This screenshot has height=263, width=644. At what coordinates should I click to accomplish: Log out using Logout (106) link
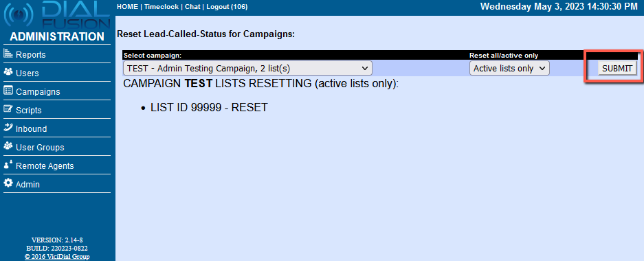[x=227, y=7]
